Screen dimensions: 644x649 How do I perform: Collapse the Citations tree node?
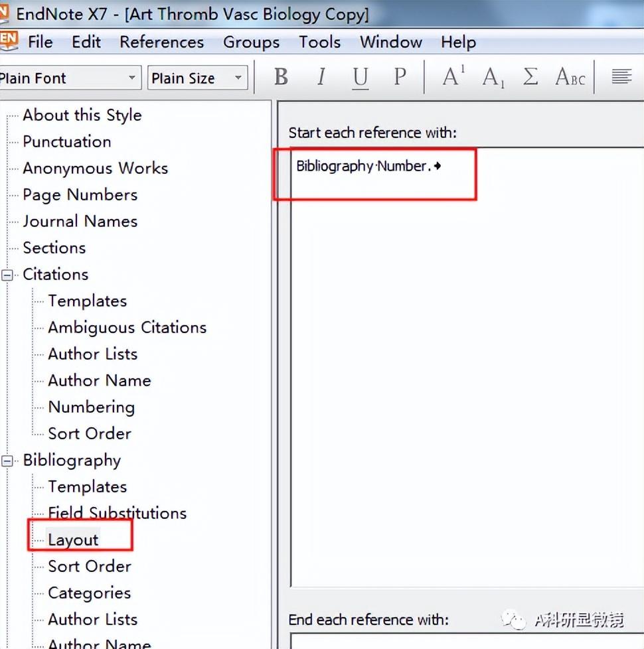pyautogui.click(x=7, y=275)
